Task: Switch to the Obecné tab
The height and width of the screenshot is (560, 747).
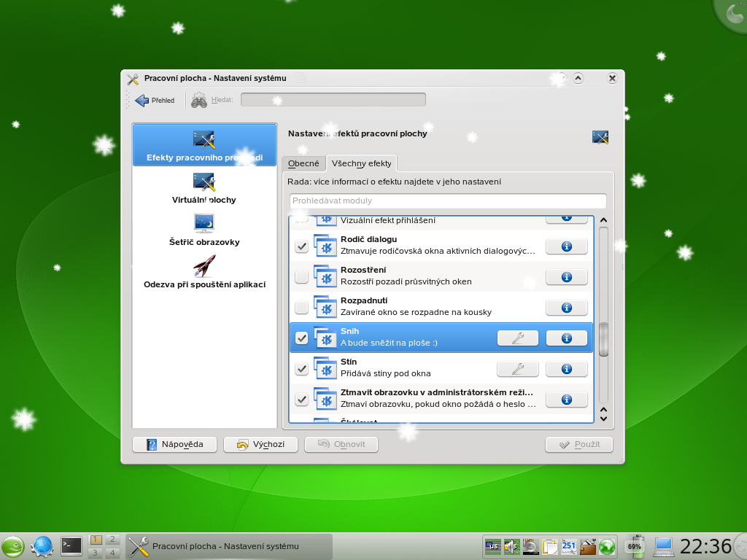Action: pos(303,163)
